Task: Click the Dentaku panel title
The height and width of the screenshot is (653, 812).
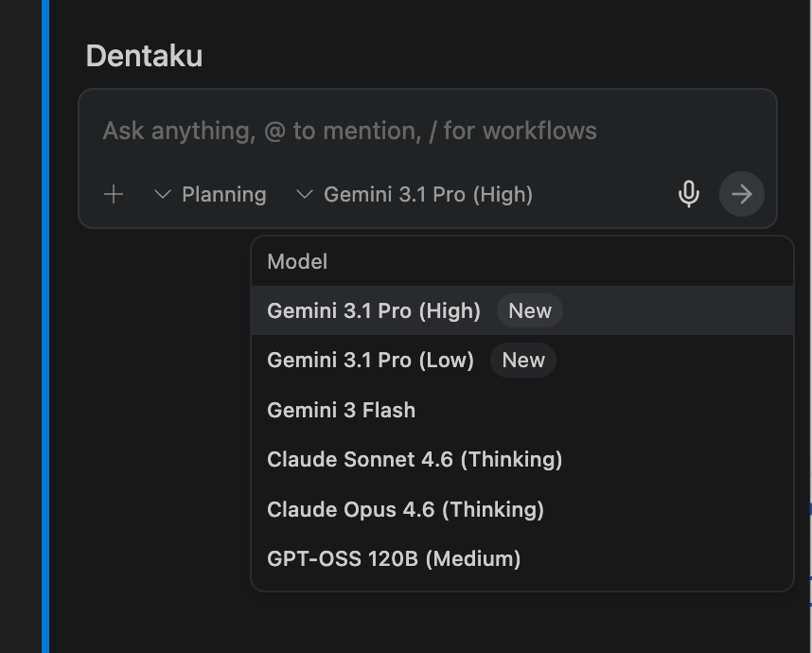Action: [144, 57]
